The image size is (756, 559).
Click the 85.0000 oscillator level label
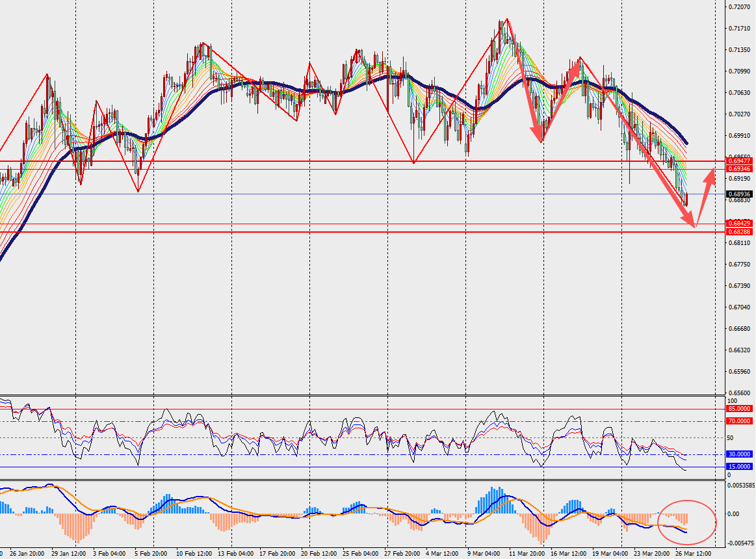tap(740, 409)
